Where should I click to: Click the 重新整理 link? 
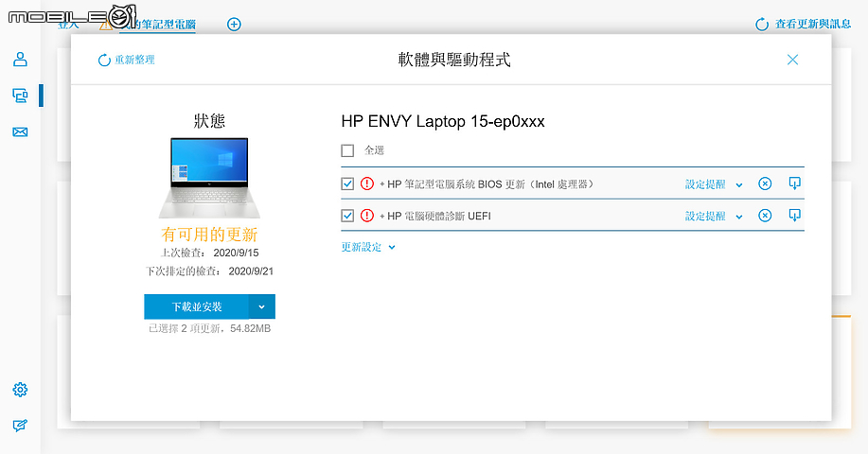pos(134,60)
